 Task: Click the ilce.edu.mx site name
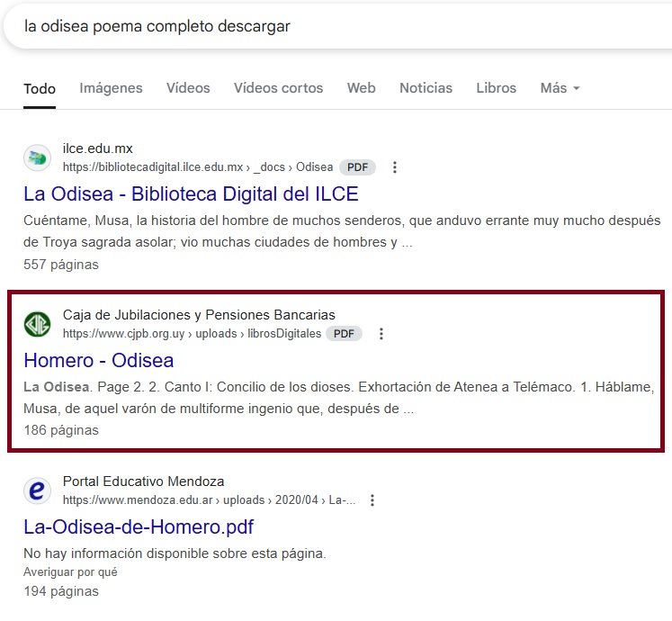click(x=98, y=148)
